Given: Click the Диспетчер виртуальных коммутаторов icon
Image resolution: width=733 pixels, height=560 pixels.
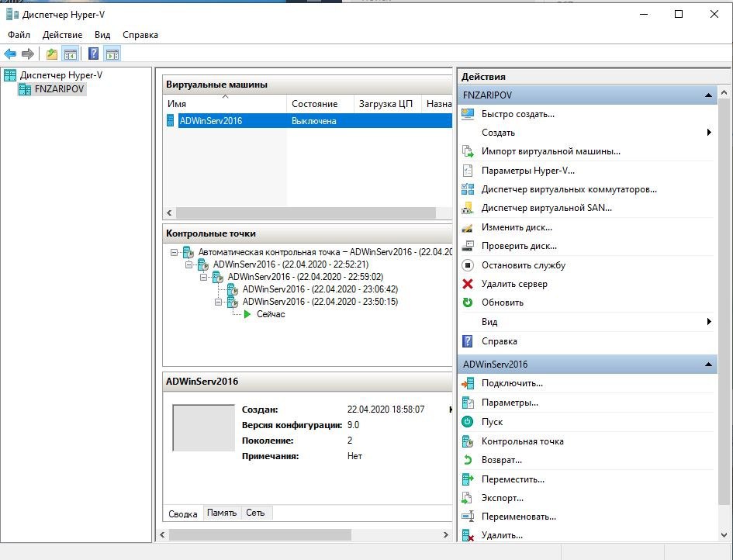Looking at the screenshot, I should click(x=468, y=189).
